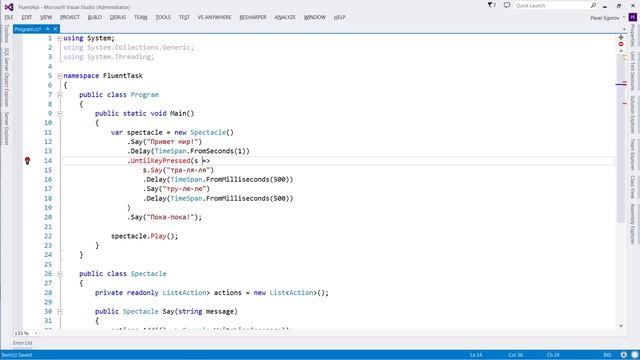The height and width of the screenshot is (360, 640).
Task: Open the Assembly Explorer side tab
Action: pos(633,224)
